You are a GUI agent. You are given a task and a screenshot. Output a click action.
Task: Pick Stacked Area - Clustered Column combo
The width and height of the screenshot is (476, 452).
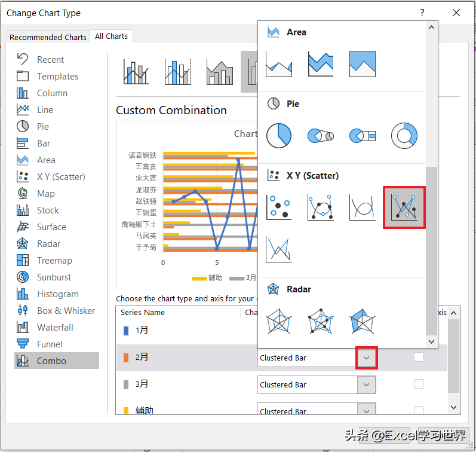click(x=219, y=72)
